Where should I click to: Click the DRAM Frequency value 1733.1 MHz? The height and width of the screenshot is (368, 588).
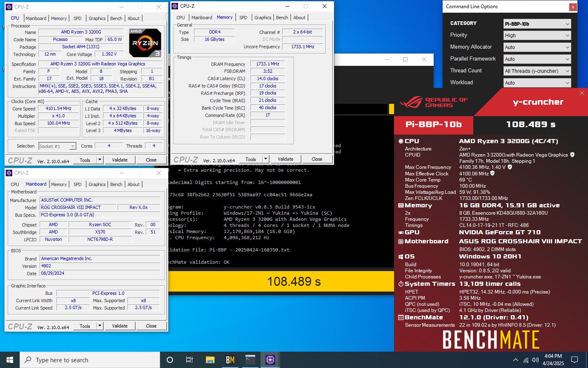[267, 64]
